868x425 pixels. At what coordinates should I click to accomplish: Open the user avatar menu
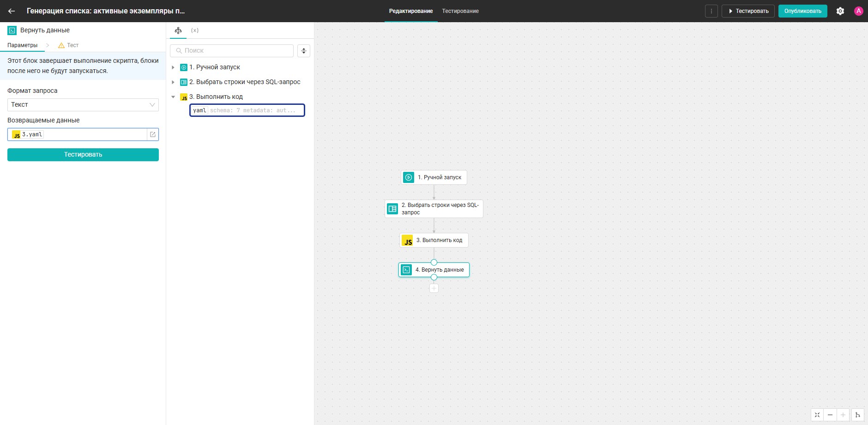(x=859, y=11)
